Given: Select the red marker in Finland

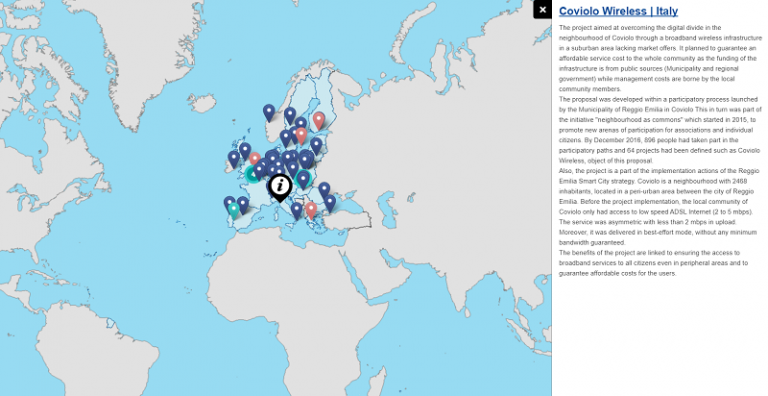Looking at the screenshot, I should click(319, 121).
